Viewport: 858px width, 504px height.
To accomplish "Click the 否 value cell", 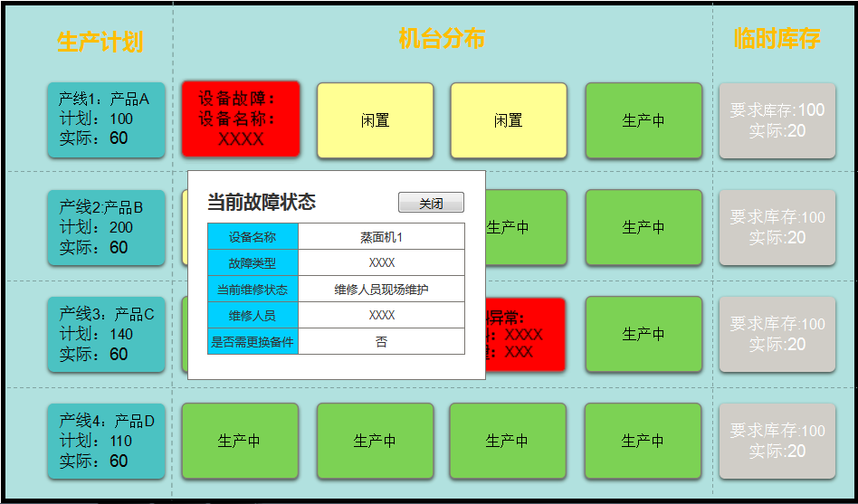I will (381, 341).
